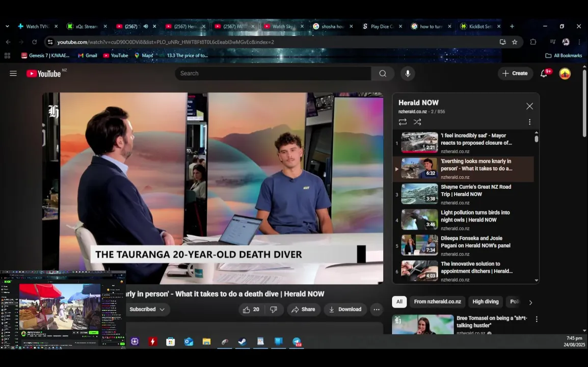Open the Gmail bookmark
Image resolution: width=588 pixels, height=367 pixels.
coord(87,56)
